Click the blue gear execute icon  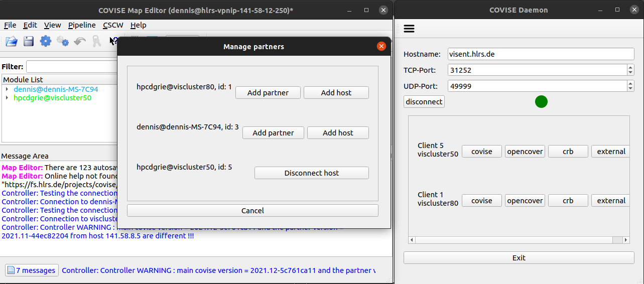pos(46,41)
